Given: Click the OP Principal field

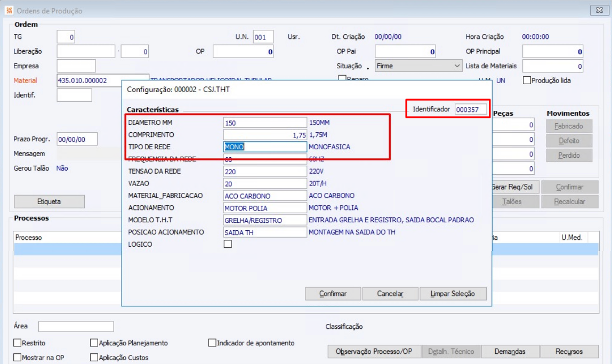Looking at the screenshot, I should click(553, 52).
